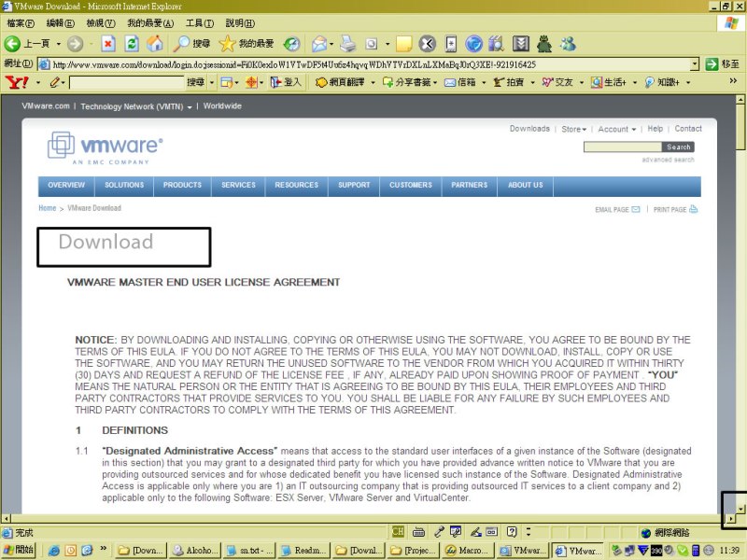Viewport: 747px width, 560px height.
Task: Click the VMware site Search button
Action: [679, 147]
